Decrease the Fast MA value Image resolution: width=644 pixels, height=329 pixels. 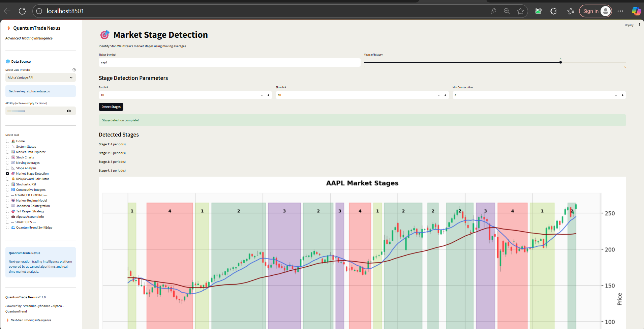point(262,95)
